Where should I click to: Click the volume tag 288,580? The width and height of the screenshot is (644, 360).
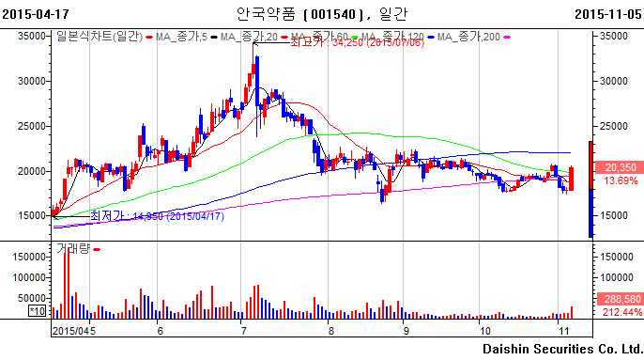pos(620,299)
